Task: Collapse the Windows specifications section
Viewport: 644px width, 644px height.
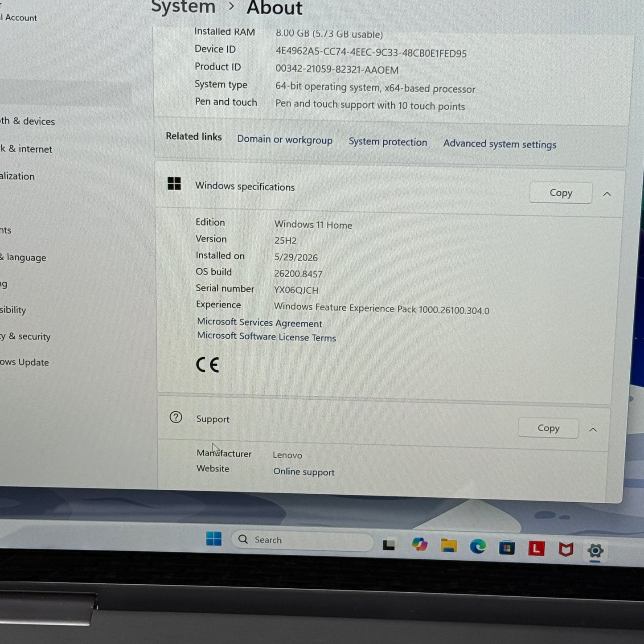Action: point(607,194)
